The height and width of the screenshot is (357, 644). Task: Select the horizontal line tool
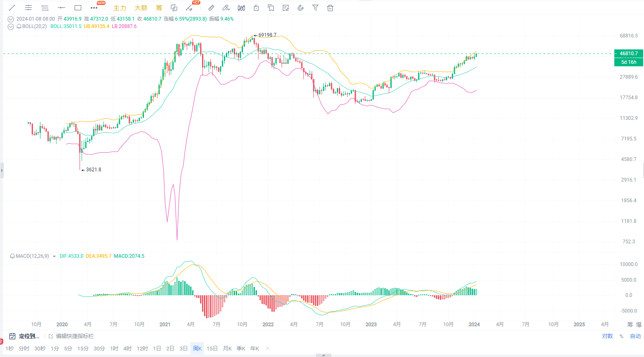pyautogui.click(x=61, y=7)
